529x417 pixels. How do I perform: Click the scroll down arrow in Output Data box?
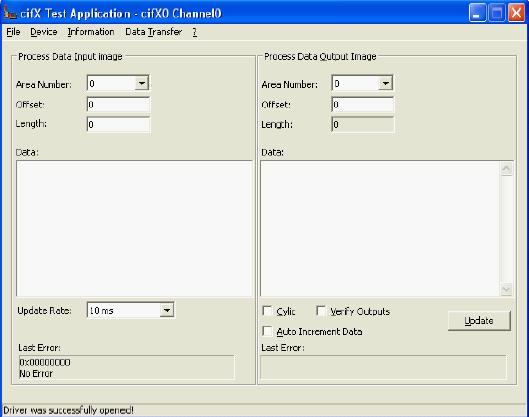[506, 289]
